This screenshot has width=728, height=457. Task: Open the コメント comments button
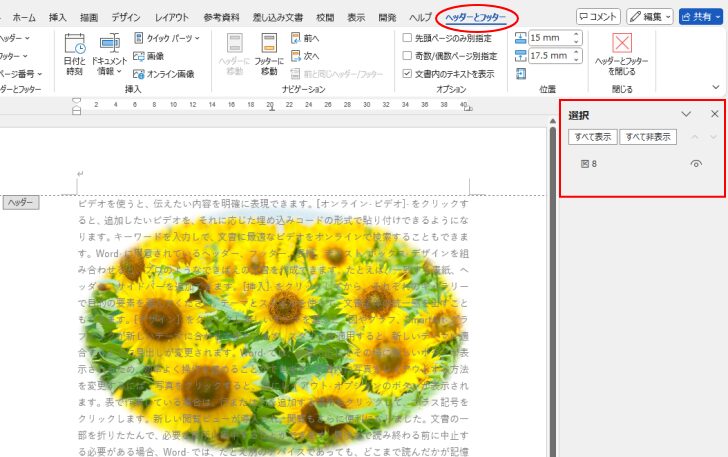[598, 17]
